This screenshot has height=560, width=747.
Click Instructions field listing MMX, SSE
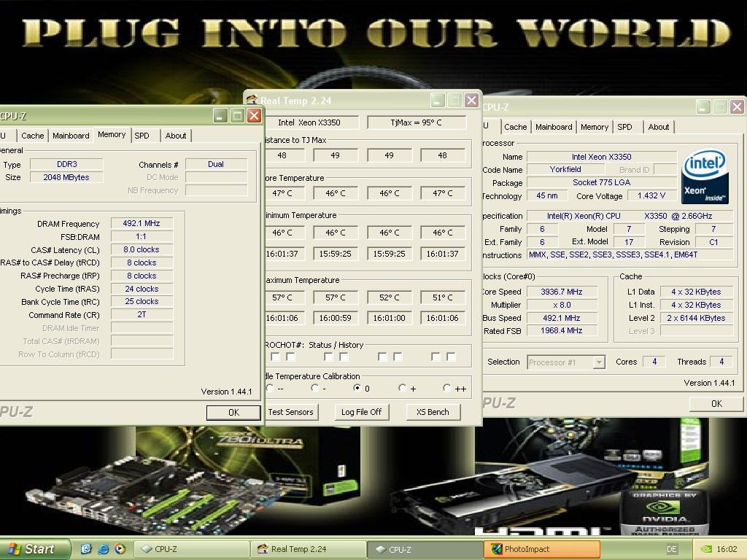click(630, 254)
